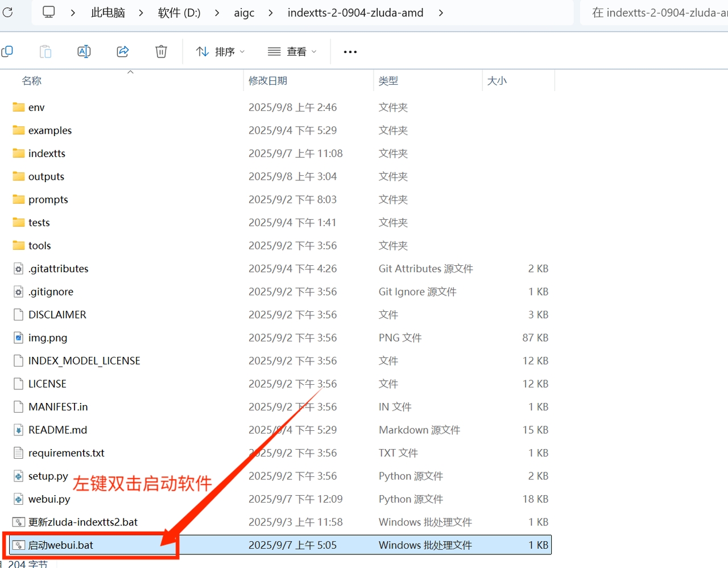Screen dimensions: 728x568
Task: Go to aigc in breadcrumb path
Action: 244,13
